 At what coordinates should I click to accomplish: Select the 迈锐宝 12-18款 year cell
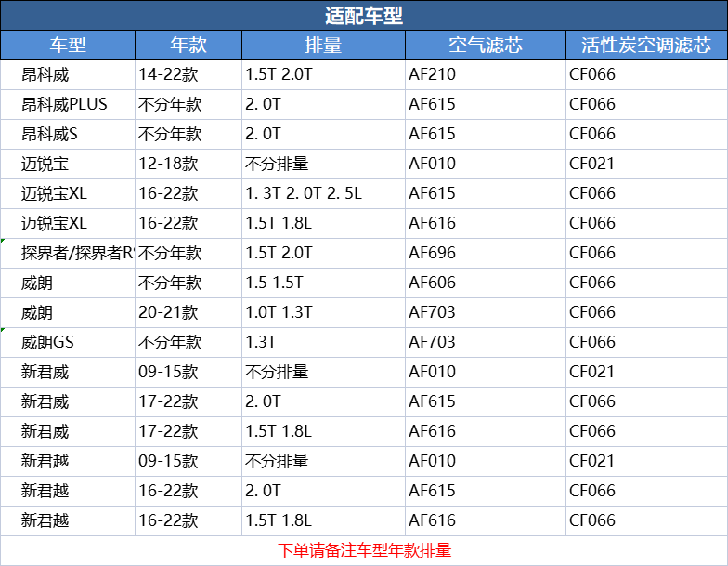[188, 164]
